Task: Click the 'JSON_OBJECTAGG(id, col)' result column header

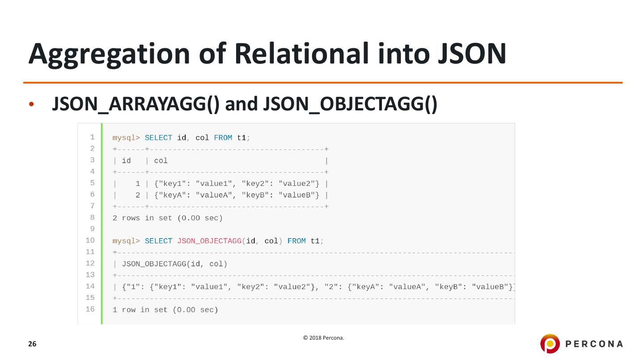Action: click(x=174, y=264)
